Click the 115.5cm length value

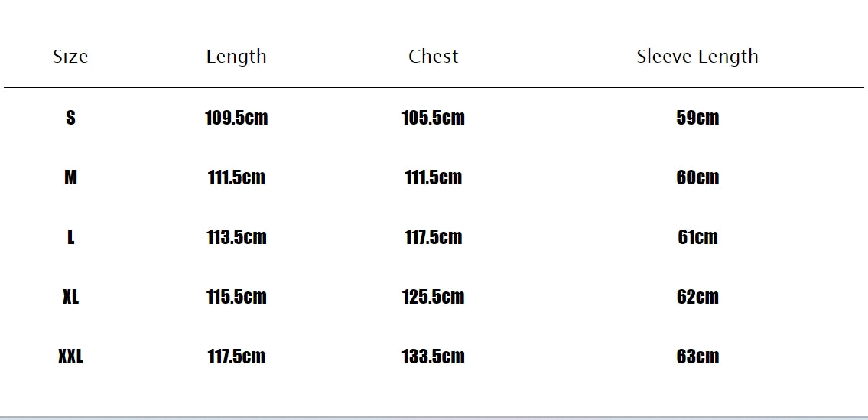tap(236, 296)
